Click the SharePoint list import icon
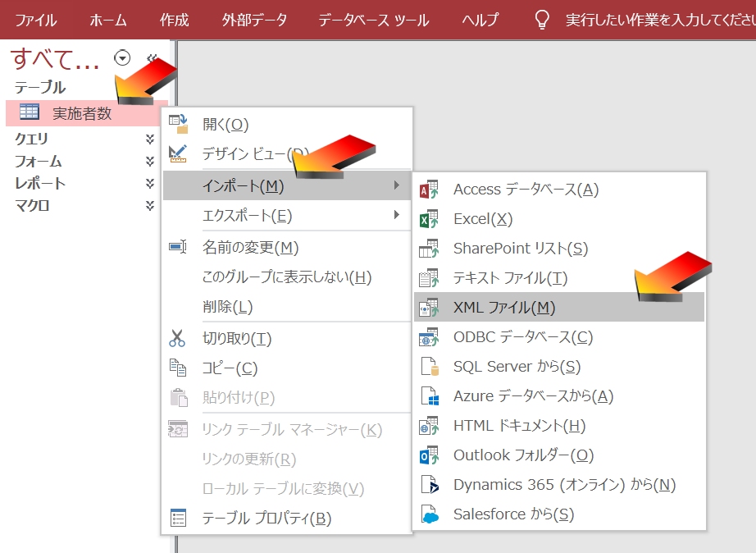Screen dimensions: 756x553 [429, 249]
